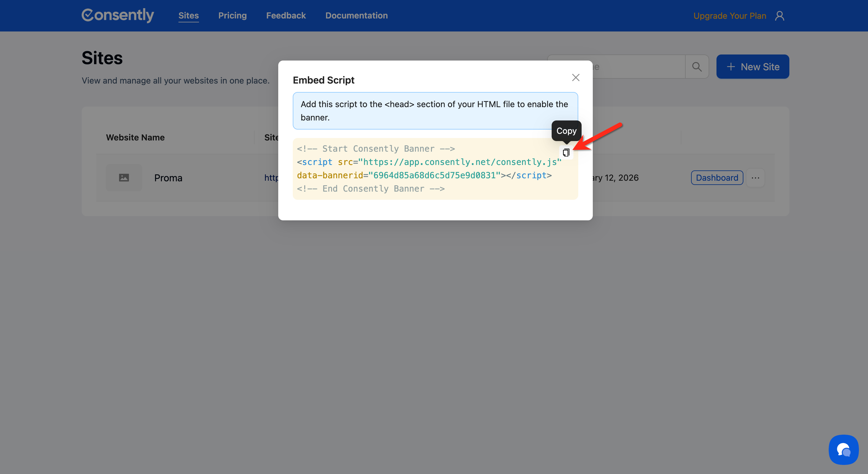Open the Proma row more options
Image resolution: width=868 pixels, height=474 pixels.
(x=755, y=178)
